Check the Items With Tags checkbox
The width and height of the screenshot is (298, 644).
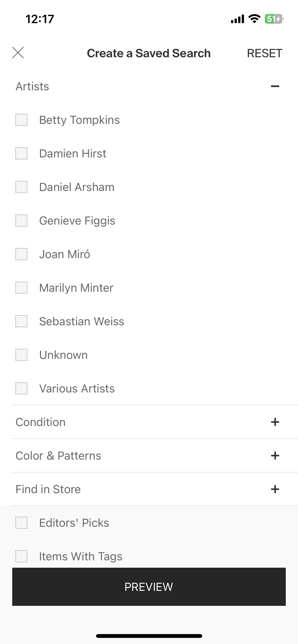point(21,556)
